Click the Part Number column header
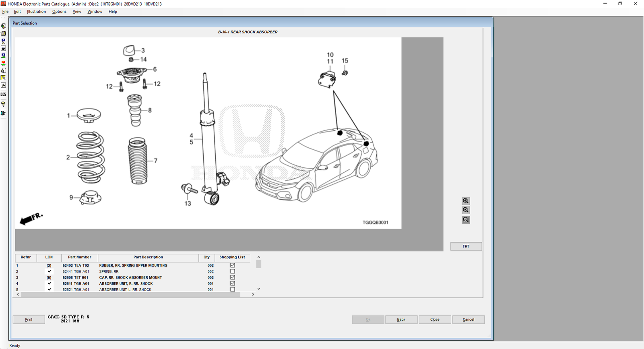This screenshot has height=349, width=644. click(80, 257)
